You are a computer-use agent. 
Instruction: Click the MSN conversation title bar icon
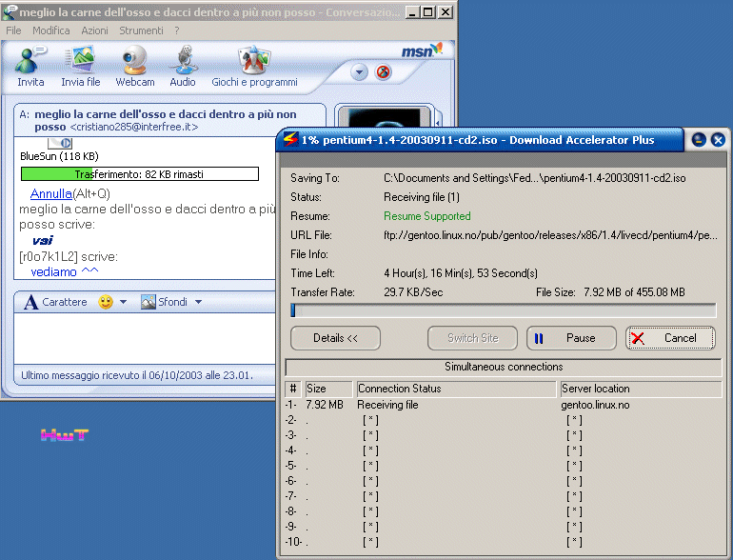pyautogui.click(x=10, y=12)
